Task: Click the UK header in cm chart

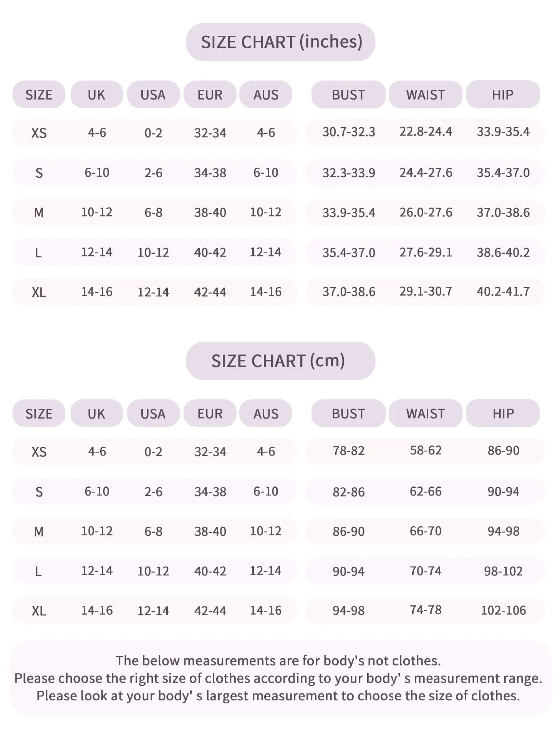Action: [x=96, y=413]
